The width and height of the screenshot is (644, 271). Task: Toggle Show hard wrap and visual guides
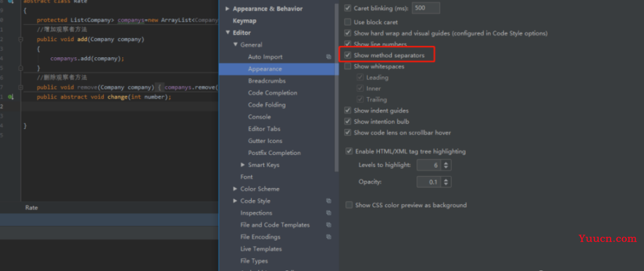click(348, 33)
